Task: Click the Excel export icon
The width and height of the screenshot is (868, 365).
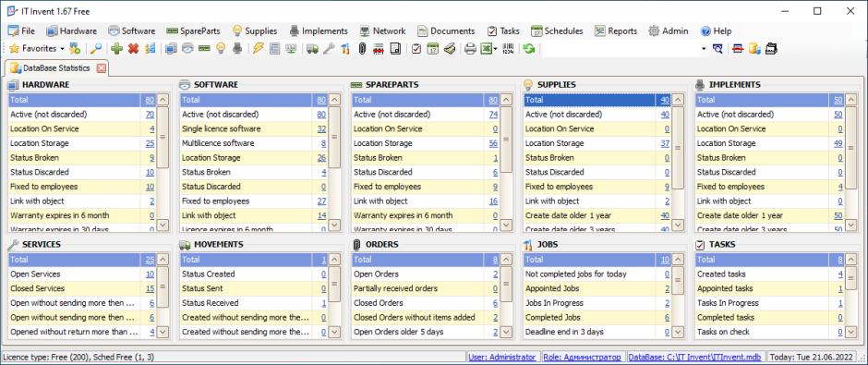Action: coord(486,49)
